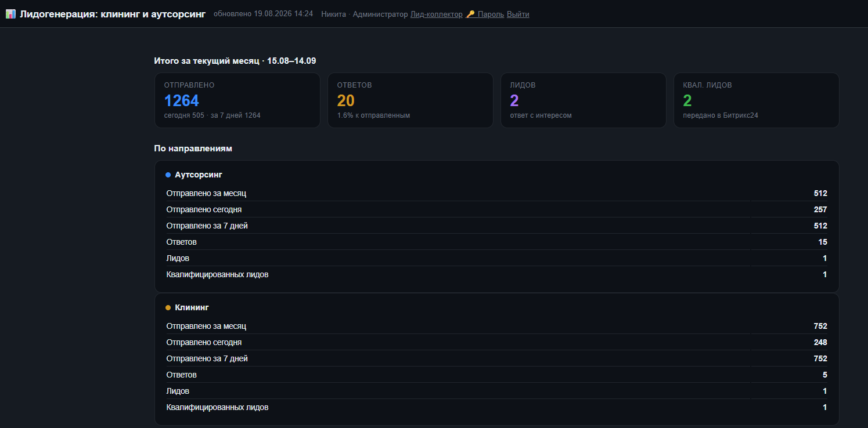Click 'Никита · Администратор' user label
The width and height of the screenshot is (868, 428).
365,14
